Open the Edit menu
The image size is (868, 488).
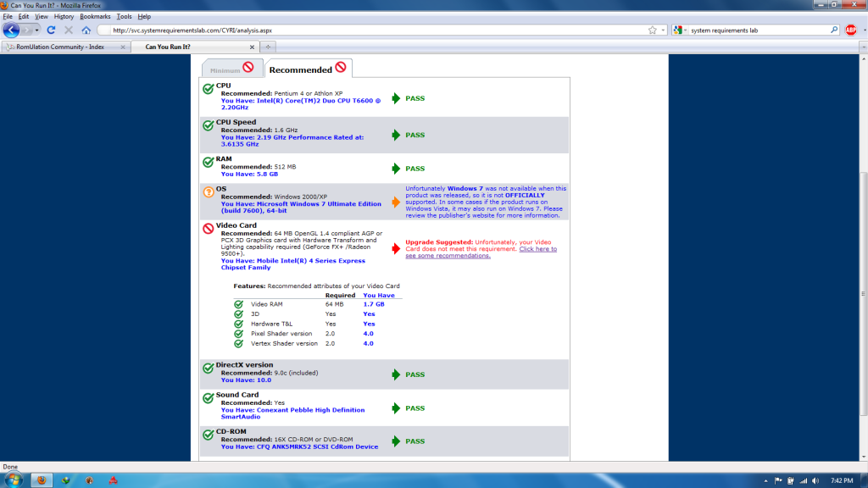tap(24, 17)
